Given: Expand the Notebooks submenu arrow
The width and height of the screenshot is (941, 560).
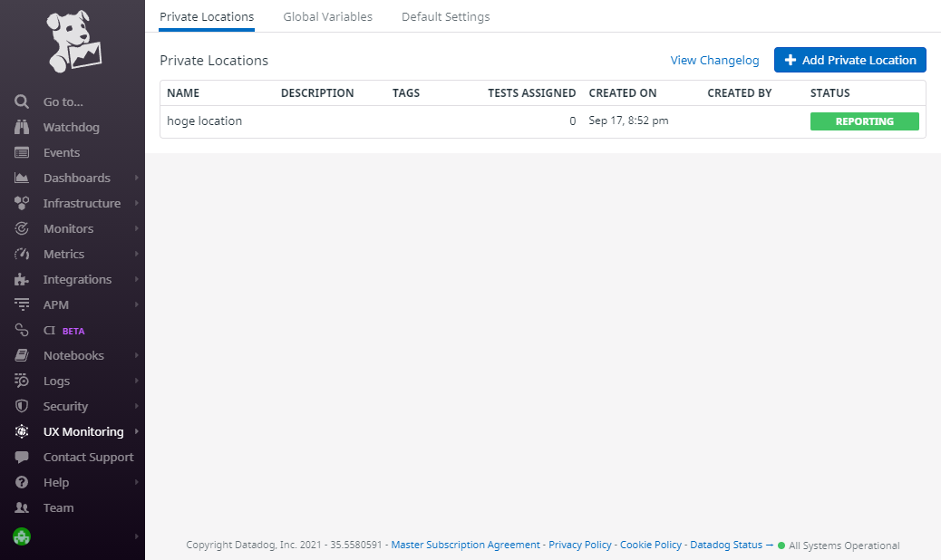Looking at the screenshot, I should point(137,355).
